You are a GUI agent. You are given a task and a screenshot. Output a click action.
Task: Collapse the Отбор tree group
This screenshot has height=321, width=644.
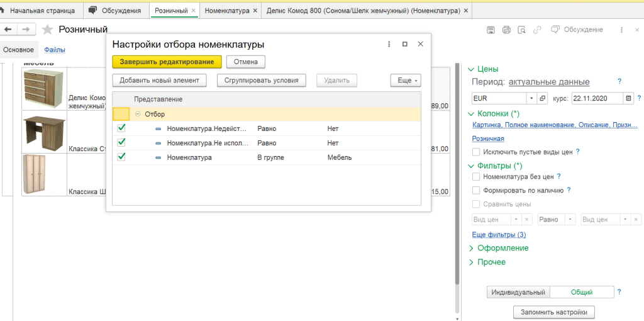pos(138,115)
